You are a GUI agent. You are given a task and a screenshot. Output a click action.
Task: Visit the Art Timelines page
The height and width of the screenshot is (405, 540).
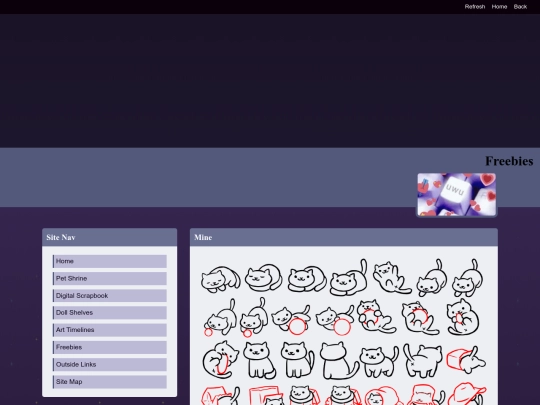(x=110, y=330)
